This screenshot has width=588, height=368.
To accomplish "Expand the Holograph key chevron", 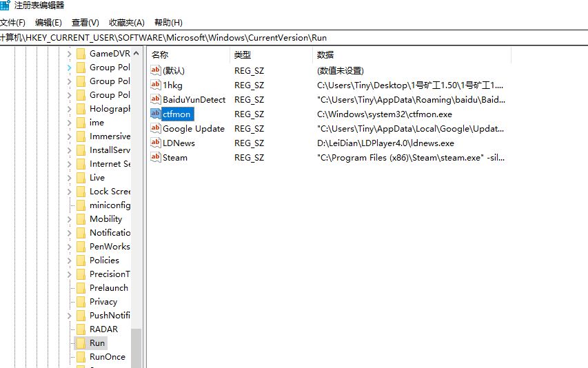I will pos(70,109).
